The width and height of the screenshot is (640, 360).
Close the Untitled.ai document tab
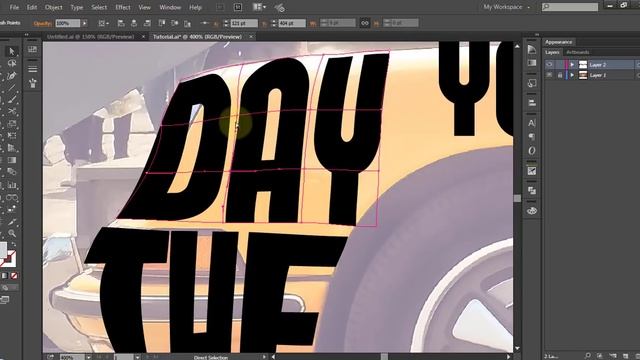pos(143,37)
